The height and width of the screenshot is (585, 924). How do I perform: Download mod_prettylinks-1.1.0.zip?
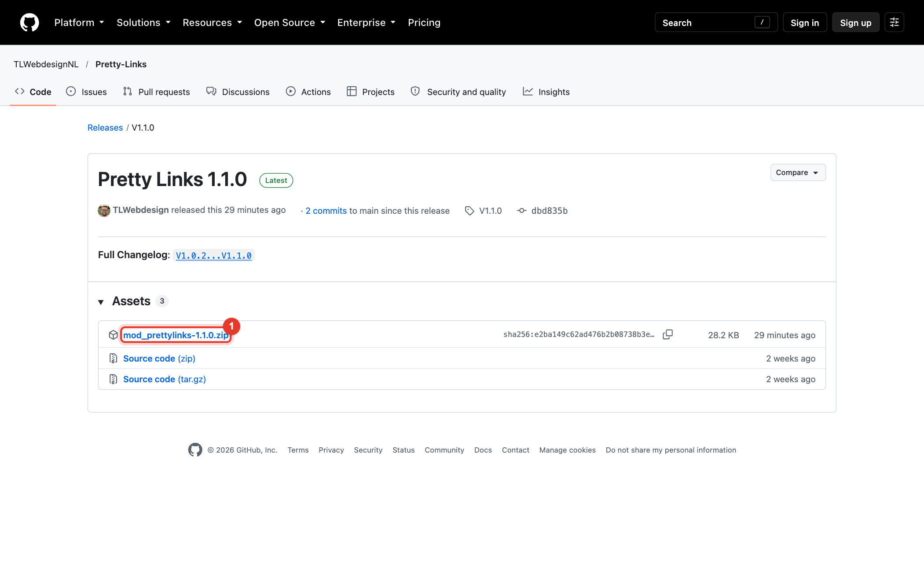click(176, 335)
